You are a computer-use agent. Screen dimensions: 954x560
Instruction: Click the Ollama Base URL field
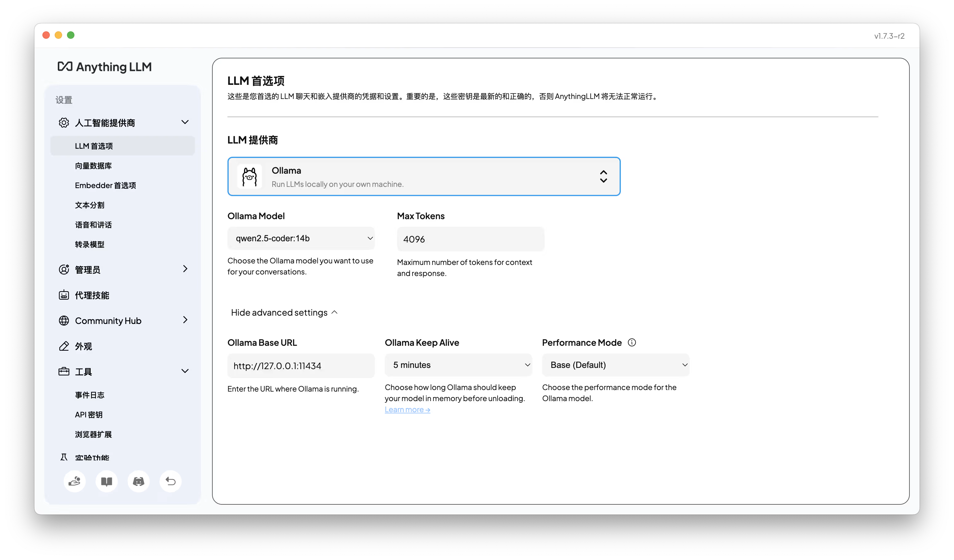pos(301,366)
